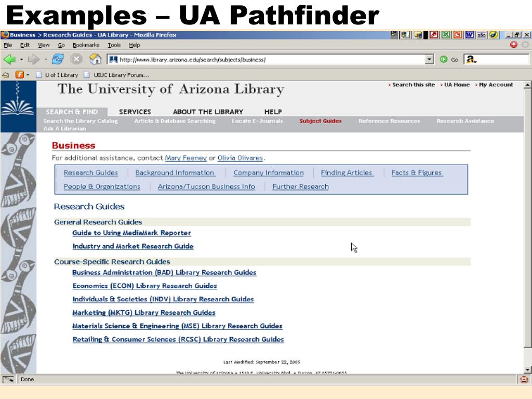532x399 pixels.
Task: Click the orange feed bookmark icon
Action: 20,75
